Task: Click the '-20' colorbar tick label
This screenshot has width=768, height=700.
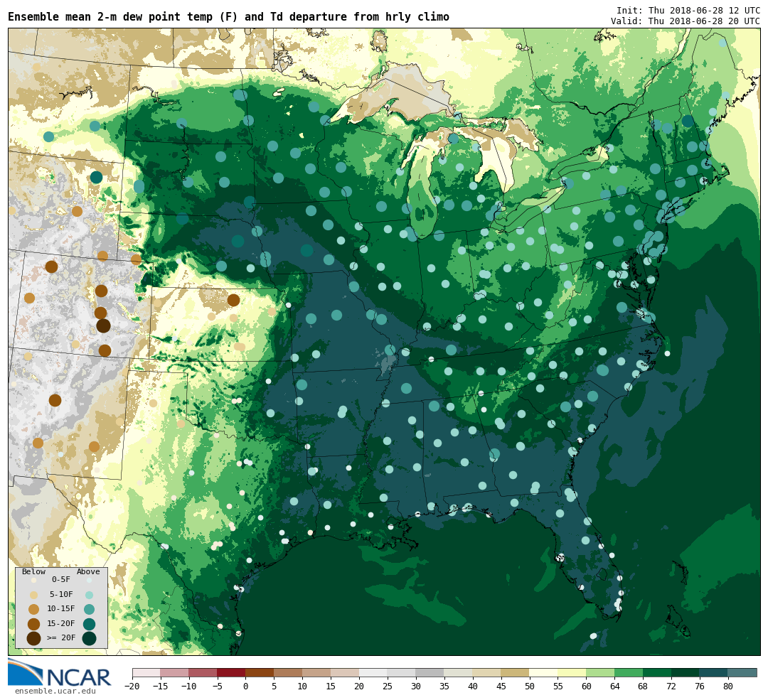Action: point(132,686)
